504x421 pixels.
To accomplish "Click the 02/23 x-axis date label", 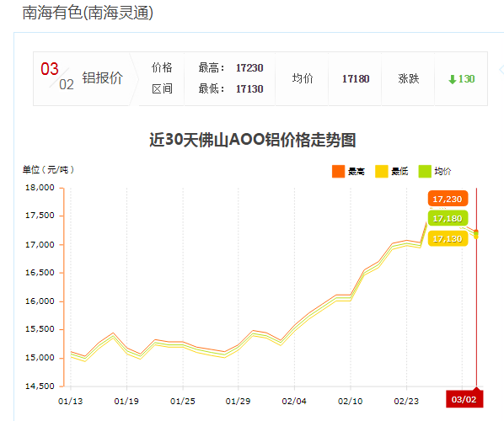I will pyautogui.click(x=406, y=401).
